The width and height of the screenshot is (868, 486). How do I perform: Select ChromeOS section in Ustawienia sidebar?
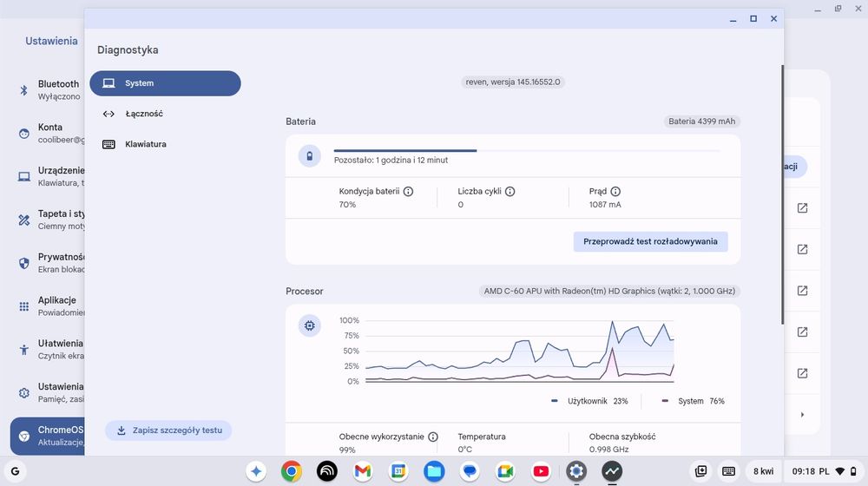(48, 436)
